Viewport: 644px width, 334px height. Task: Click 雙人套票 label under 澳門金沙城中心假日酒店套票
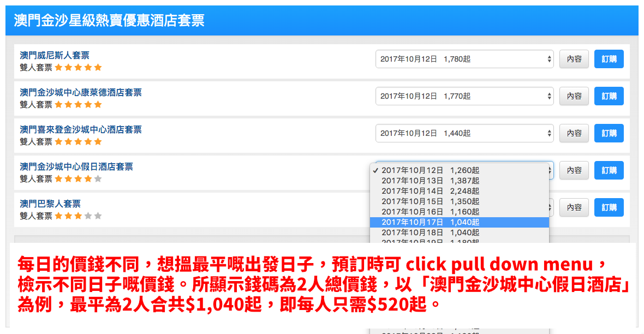(x=36, y=178)
